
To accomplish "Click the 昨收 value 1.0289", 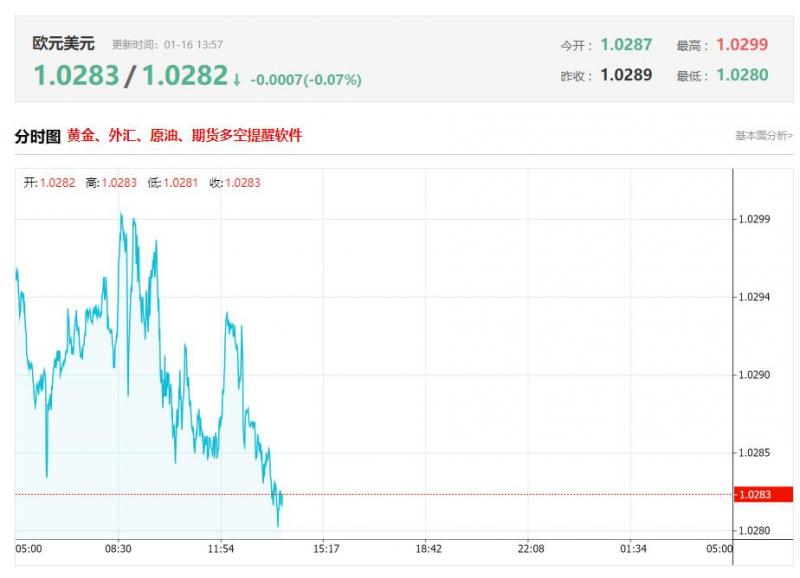I will coord(626,75).
